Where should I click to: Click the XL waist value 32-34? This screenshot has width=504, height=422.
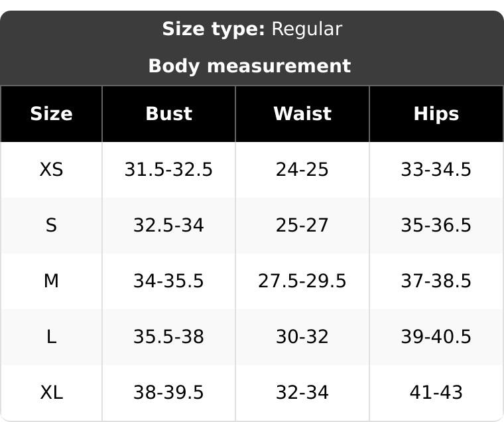pos(302,392)
